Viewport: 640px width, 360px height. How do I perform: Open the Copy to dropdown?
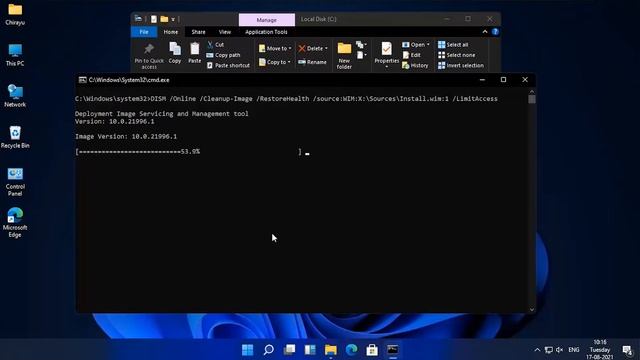pyautogui.click(x=275, y=62)
